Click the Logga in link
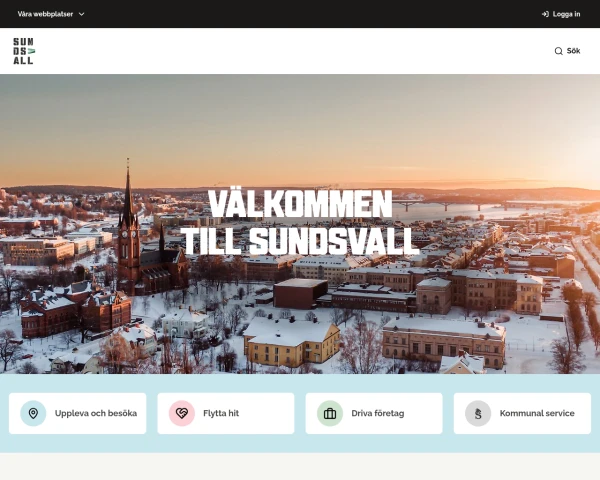Image resolution: width=600 pixels, height=480 pixels. pyautogui.click(x=561, y=14)
